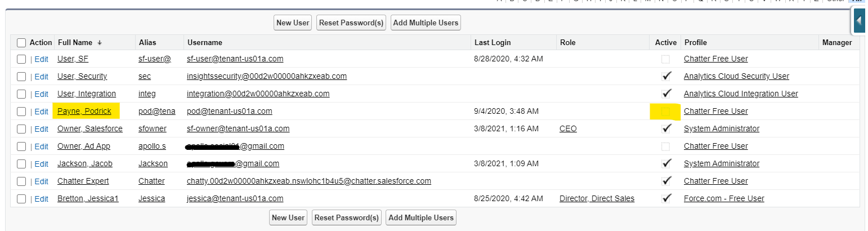This screenshot has width=868, height=231.
Task: Open the Payne, Podrick user link
Action: click(84, 112)
